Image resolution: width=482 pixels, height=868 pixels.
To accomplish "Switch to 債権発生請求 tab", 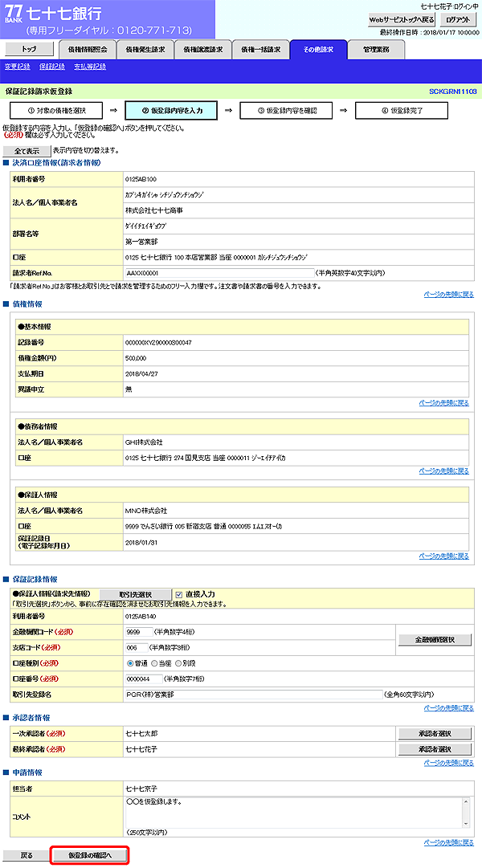I will point(145,50).
